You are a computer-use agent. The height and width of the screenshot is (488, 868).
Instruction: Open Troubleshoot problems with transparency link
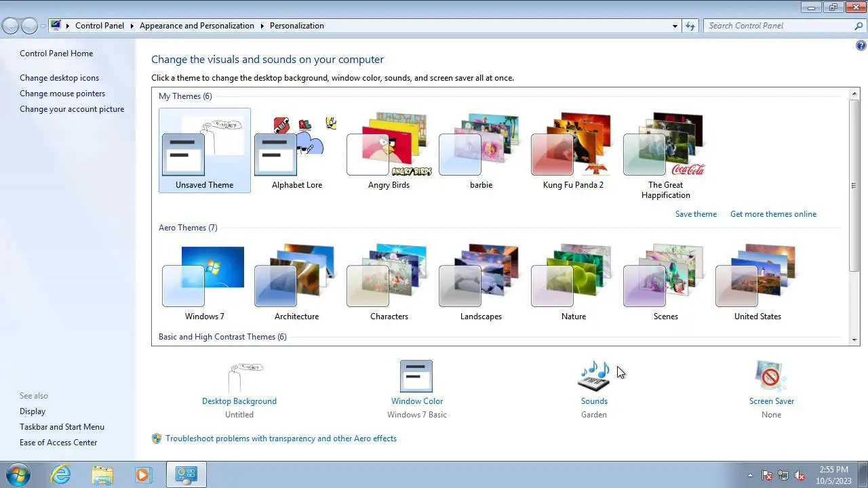[x=281, y=439]
